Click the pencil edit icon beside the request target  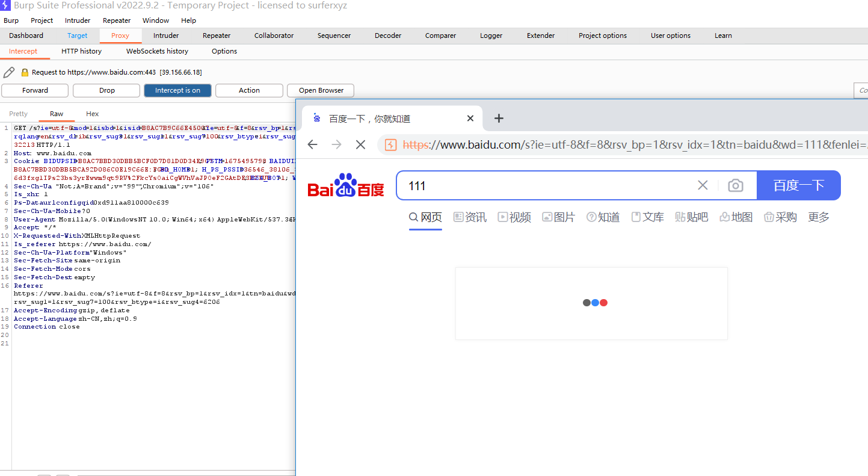coord(8,72)
